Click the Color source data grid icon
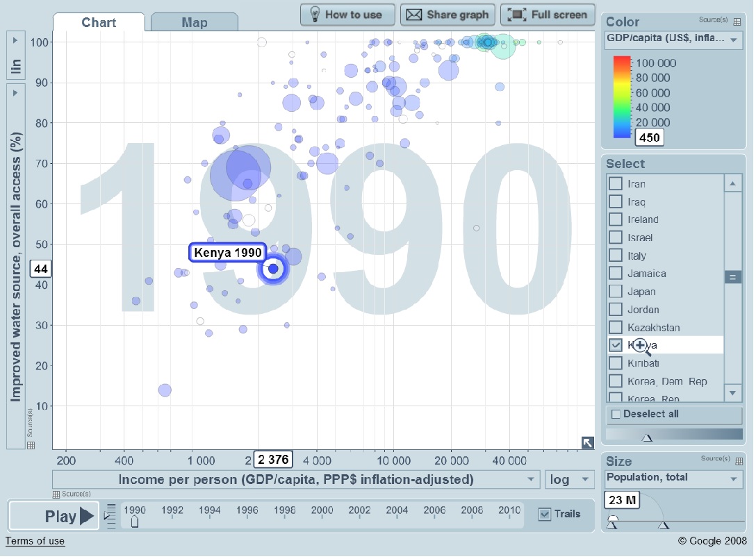This screenshot has height=559, width=756. click(737, 22)
